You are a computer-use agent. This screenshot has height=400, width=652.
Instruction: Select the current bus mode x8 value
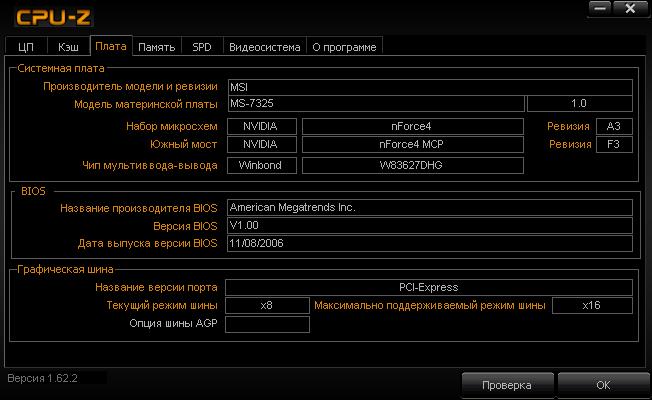click(x=267, y=305)
